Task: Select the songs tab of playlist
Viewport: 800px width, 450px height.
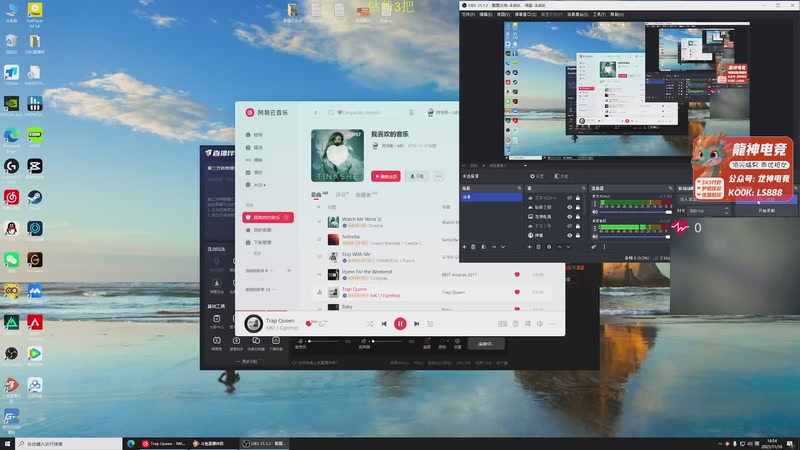Action: click(x=319, y=194)
